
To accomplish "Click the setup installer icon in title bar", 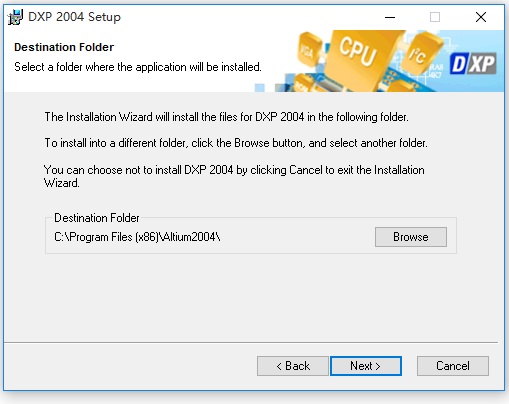I will click(15, 17).
